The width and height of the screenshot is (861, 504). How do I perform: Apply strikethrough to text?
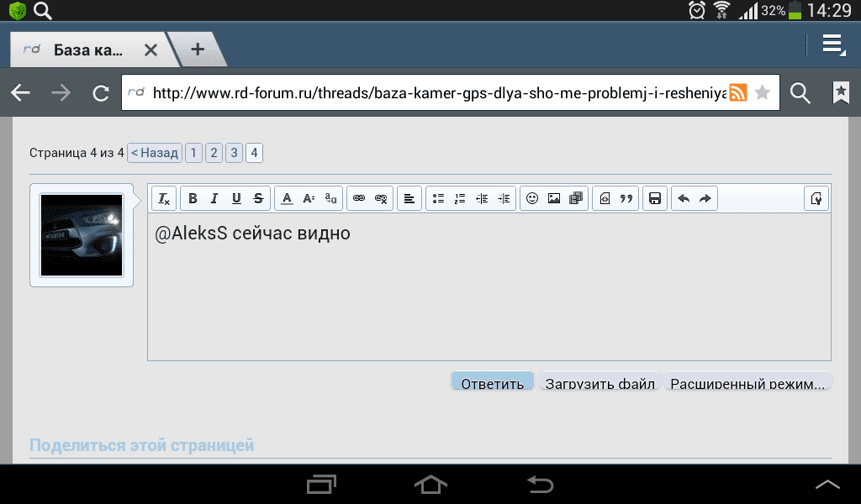point(258,199)
